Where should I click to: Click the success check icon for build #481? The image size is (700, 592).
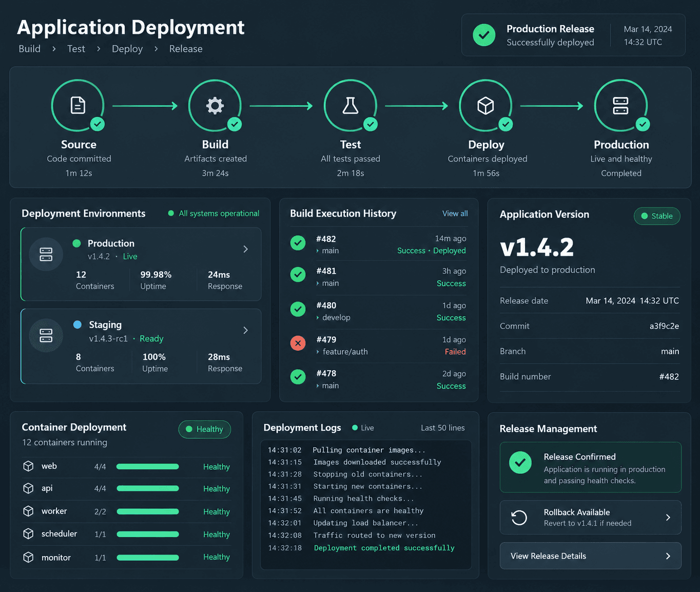tap(298, 275)
